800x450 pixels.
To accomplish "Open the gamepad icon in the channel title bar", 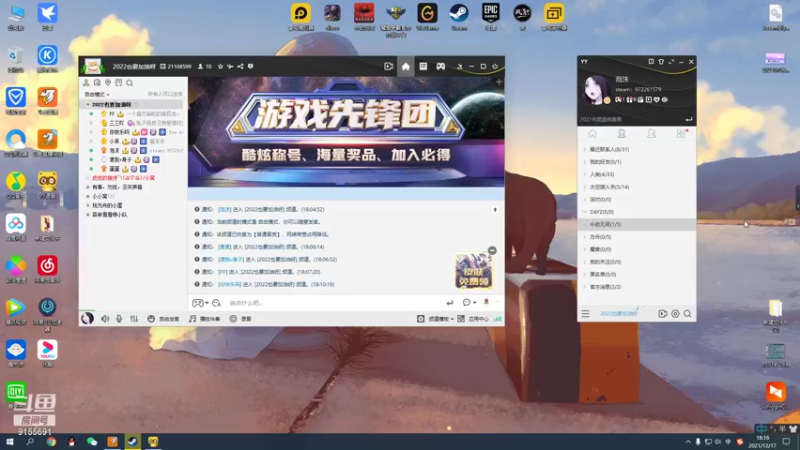I will point(440,66).
